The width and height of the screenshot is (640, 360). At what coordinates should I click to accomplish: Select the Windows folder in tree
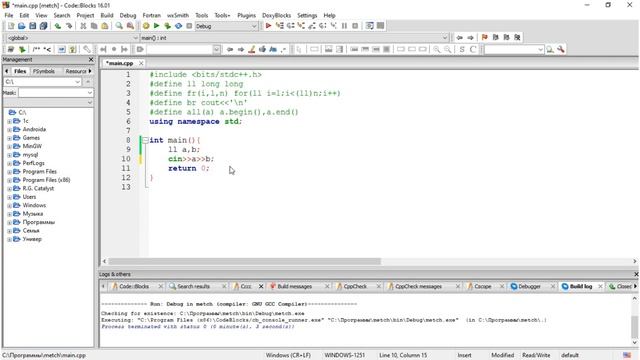click(x=34, y=205)
